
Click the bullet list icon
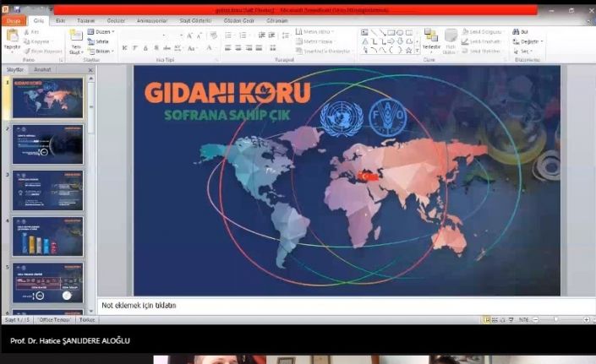tap(228, 35)
